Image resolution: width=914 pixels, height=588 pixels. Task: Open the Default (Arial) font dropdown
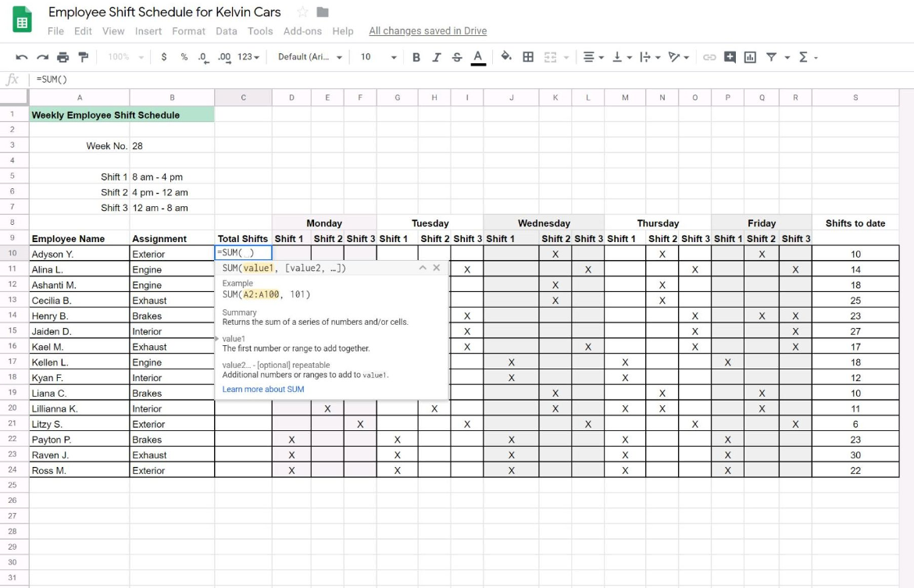point(309,57)
